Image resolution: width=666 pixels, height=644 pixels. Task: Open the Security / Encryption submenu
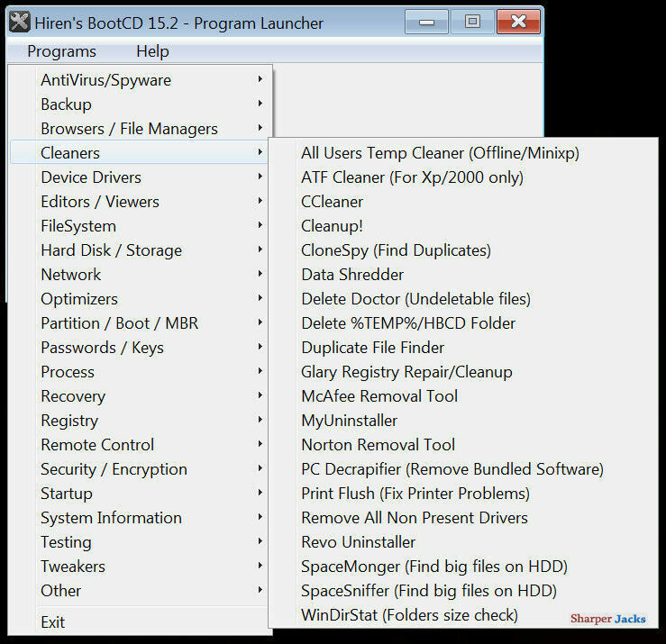[139, 468]
